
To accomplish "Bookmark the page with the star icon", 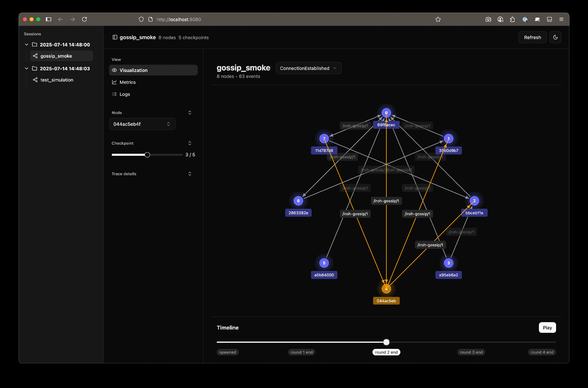I will [438, 19].
